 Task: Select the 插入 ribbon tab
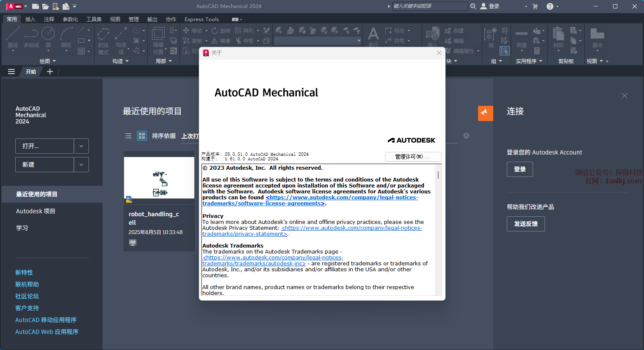pos(30,19)
